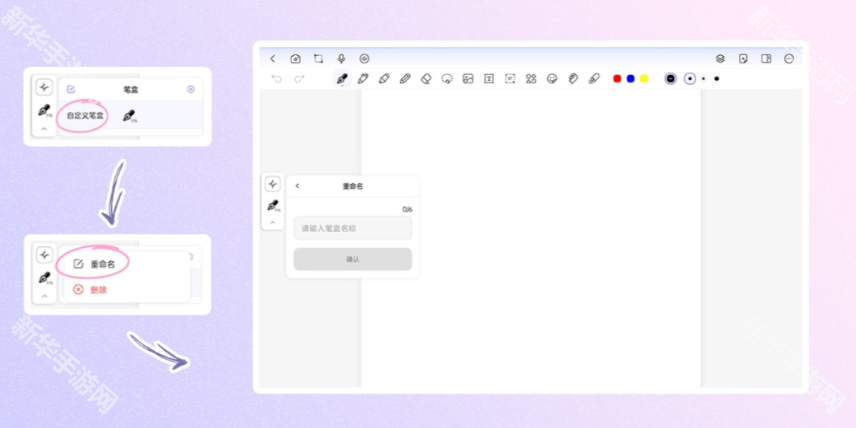Open the camera icon in top toolbar
856x428 pixels.
(295, 59)
